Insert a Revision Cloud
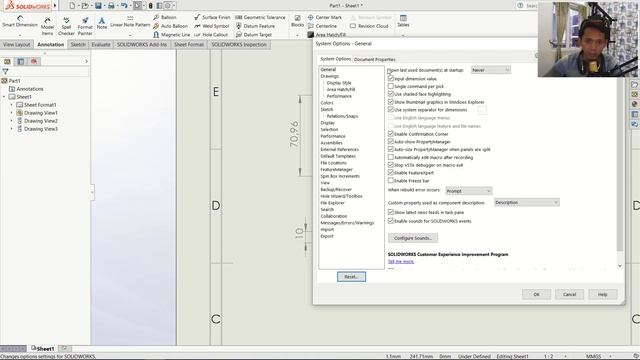The image size is (640, 360). pos(369,26)
